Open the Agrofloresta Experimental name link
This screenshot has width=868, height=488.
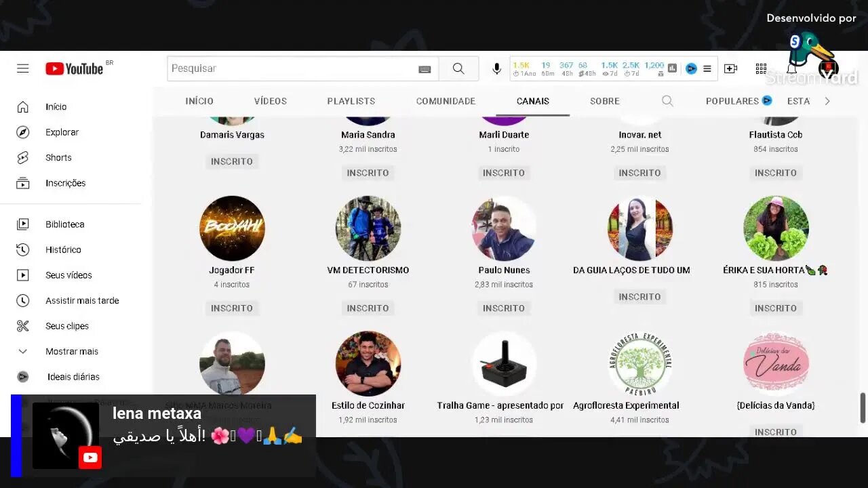626,405
